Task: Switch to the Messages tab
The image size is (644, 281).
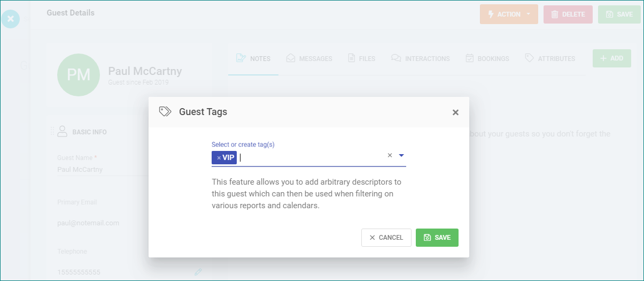Action: (x=309, y=58)
